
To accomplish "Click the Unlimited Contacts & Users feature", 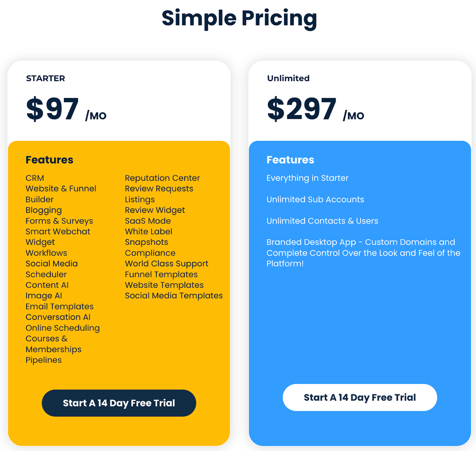I will click(322, 221).
